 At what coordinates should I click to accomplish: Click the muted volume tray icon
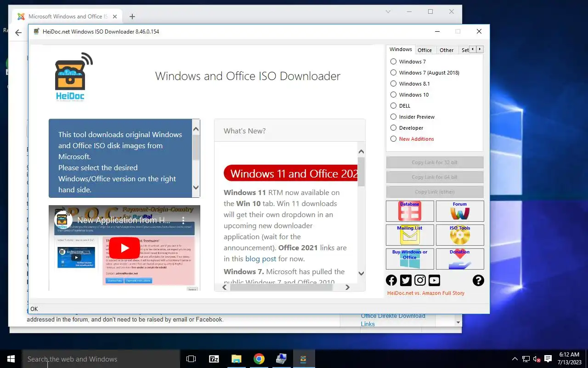pyautogui.click(x=537, y=359)
